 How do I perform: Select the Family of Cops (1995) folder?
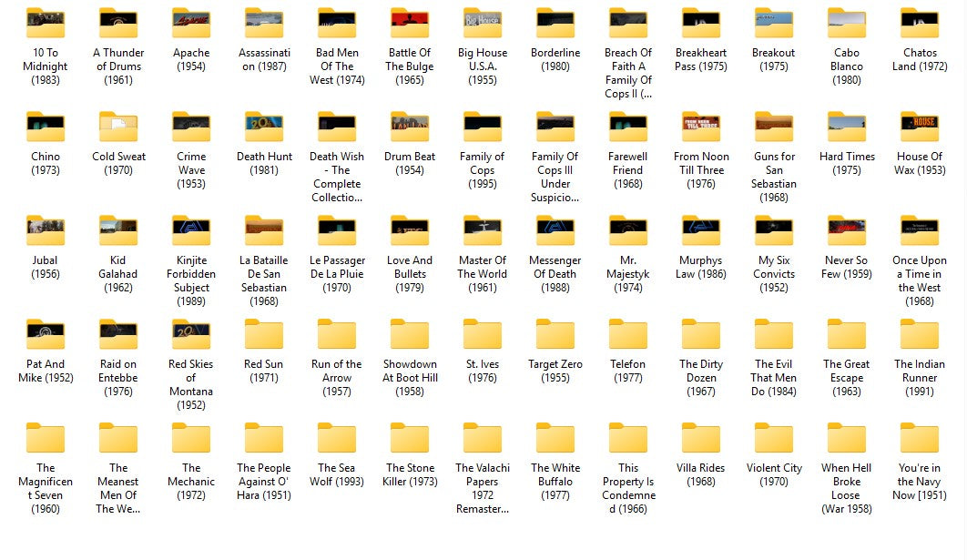point(483,127)
